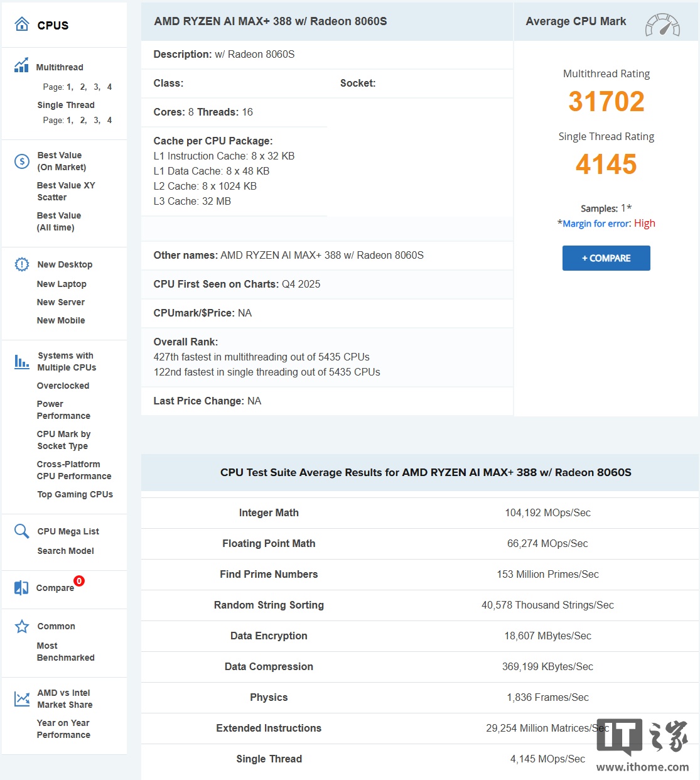This screenshot has height=780, width=700.
Task: Open the Best Value XY Scatter page
Action: [x=66, y=191]
